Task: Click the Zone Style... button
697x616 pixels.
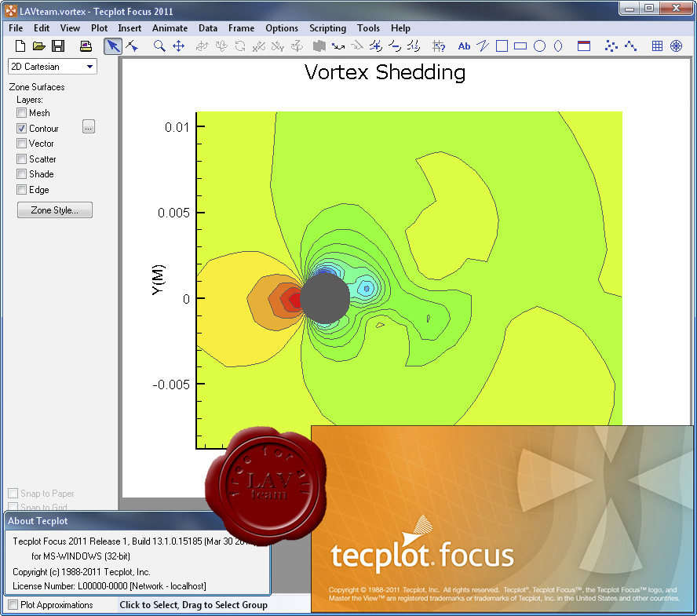Action: pos(55,210)
